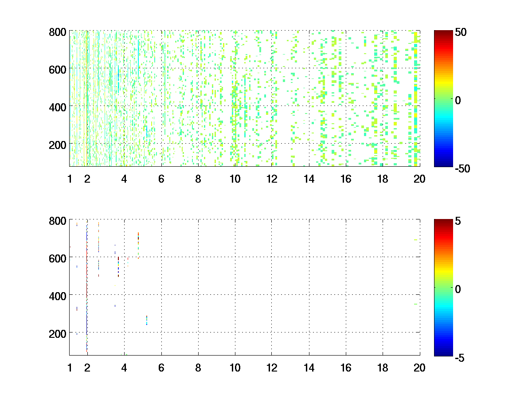Select x-axis tick "10" of the upper plot

point(235,179)
